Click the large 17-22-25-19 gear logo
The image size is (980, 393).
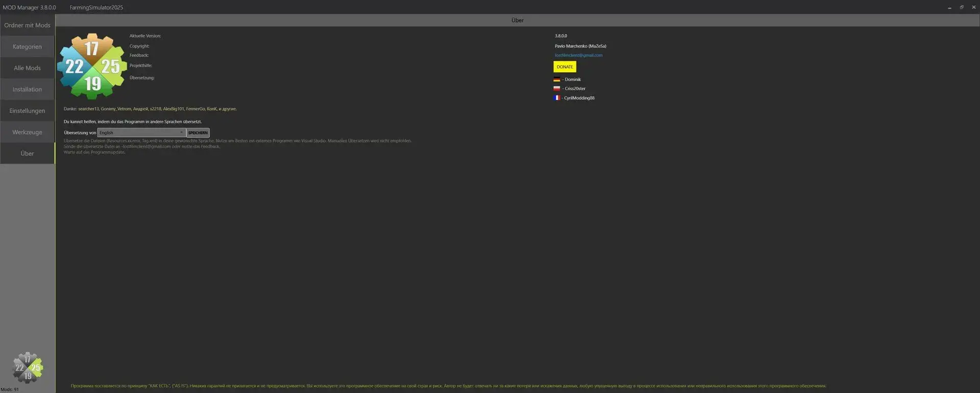point(92,66)
